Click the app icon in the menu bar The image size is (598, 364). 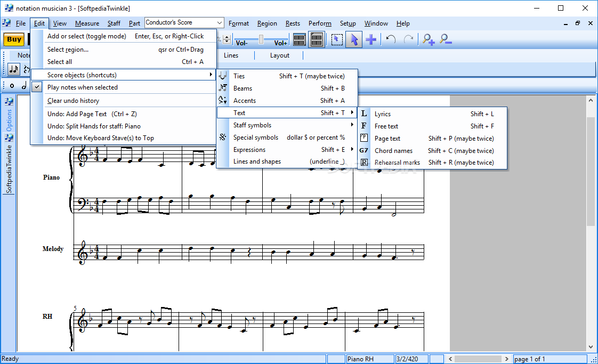tap(6, 23)
